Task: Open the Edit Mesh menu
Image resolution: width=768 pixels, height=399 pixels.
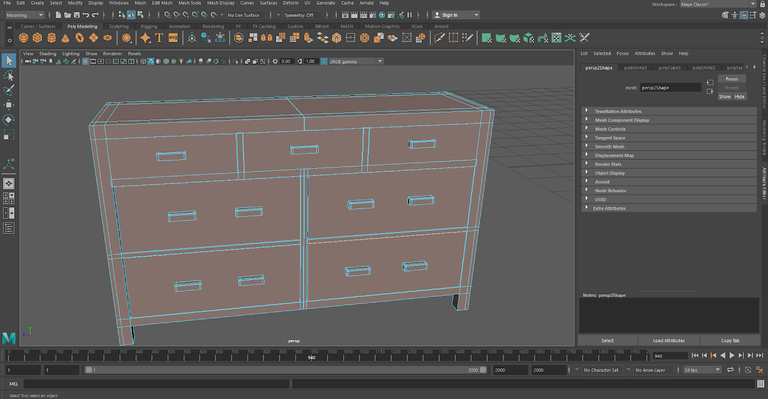Action: pyautogui.click(x=162, y=3)
